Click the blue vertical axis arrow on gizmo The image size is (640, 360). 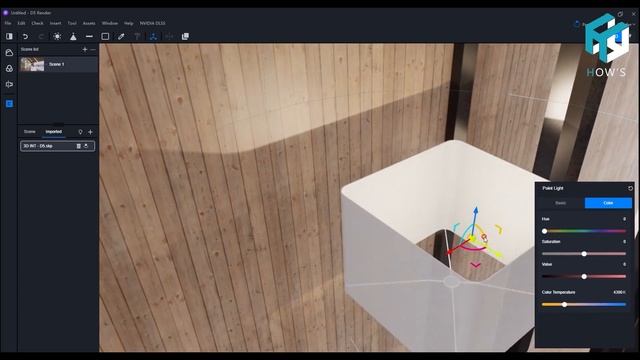coord(476,211)
